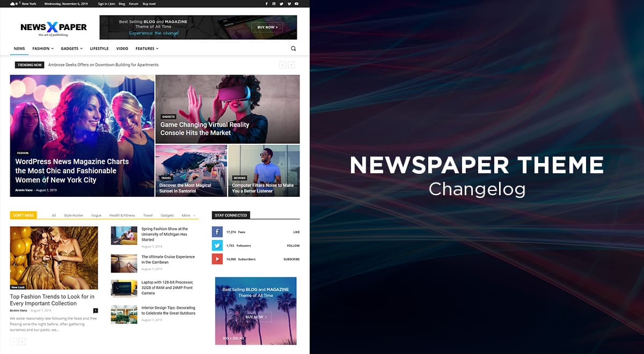Open the Forum link in the top bar
This screenshot has width=644, height=354.
(x=134, y=4)
